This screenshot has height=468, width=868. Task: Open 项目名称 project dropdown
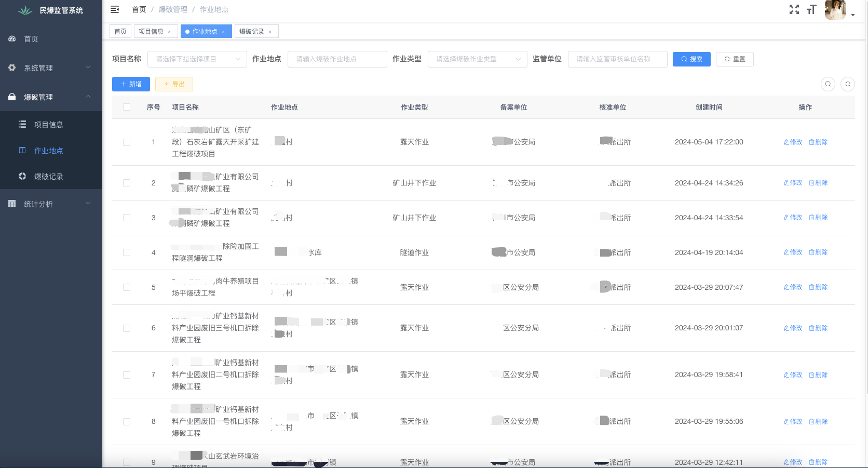[197, 59]
